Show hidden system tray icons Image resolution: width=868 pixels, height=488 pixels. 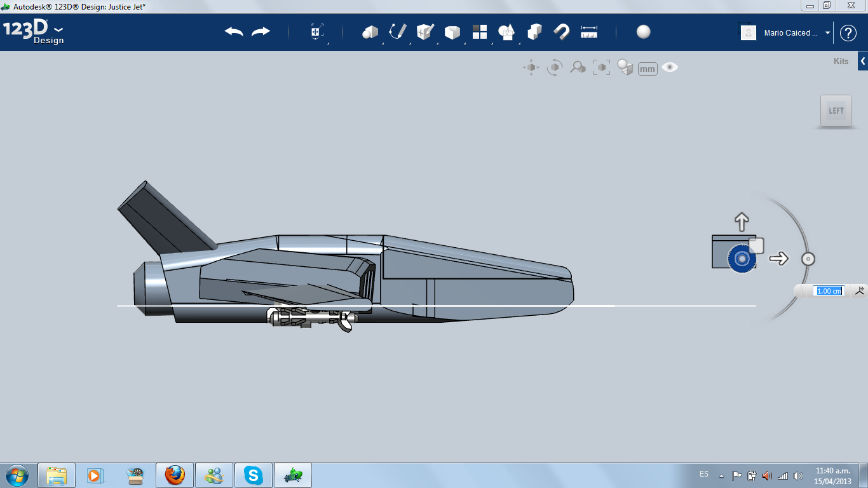(x=721, y=475)
